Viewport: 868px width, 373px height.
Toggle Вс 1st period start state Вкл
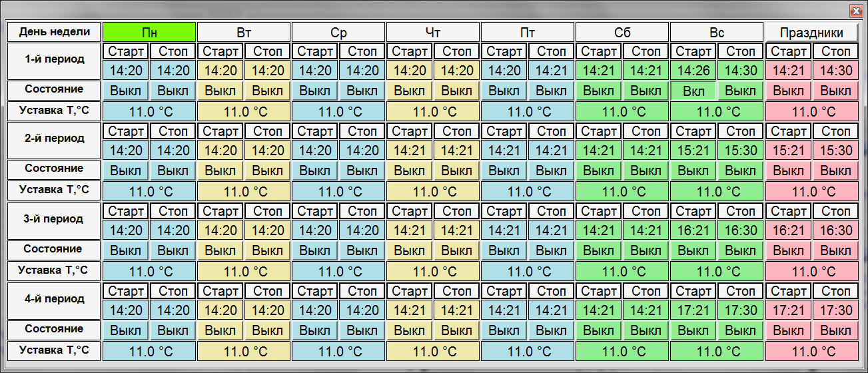(x=693, y=91)
